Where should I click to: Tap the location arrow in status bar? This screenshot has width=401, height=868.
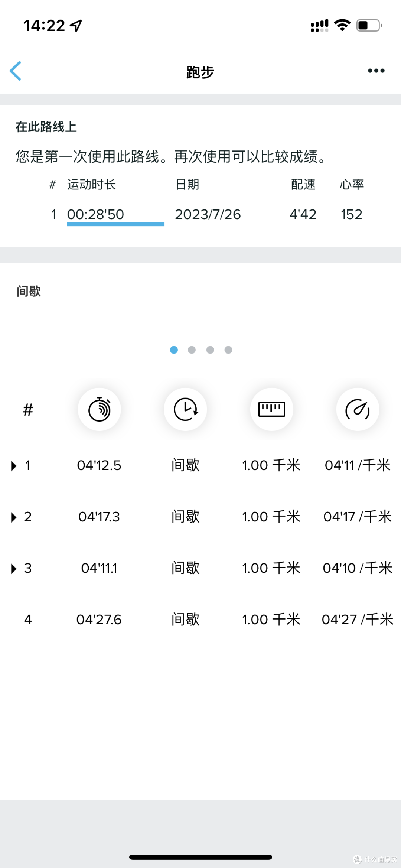[x=76, y=26]
